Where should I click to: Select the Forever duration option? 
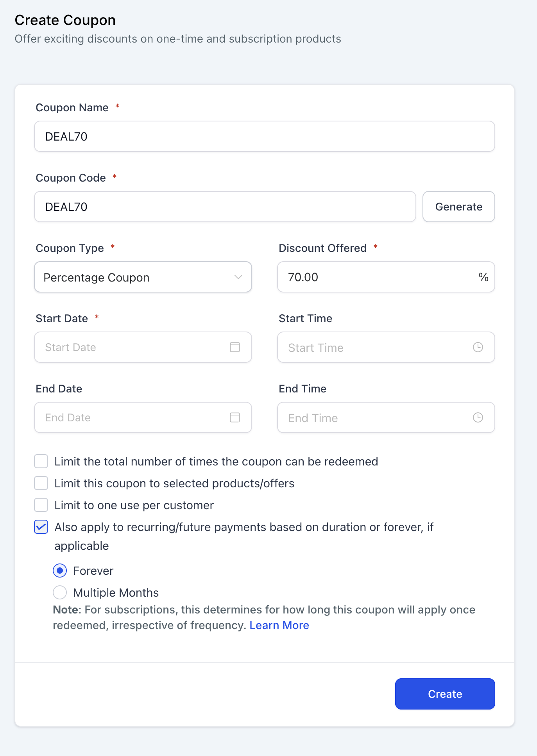point(60,571)
